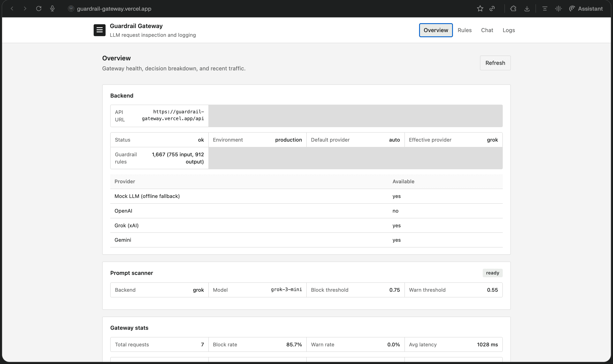Viewport: 613px width, 364px height.
Task: Click the 'Backend' section heading
Action: coord(122,96)
